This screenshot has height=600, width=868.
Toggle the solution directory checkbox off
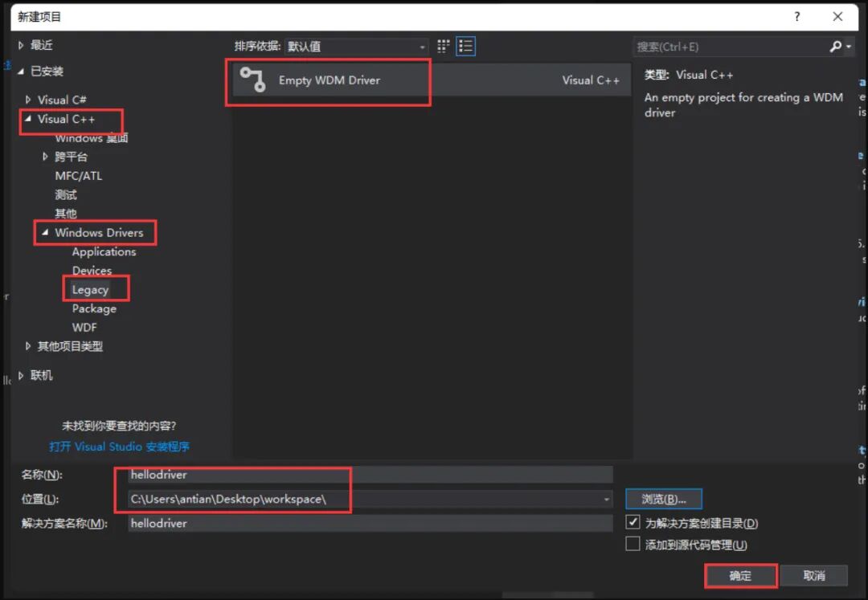tap(634, 523)
